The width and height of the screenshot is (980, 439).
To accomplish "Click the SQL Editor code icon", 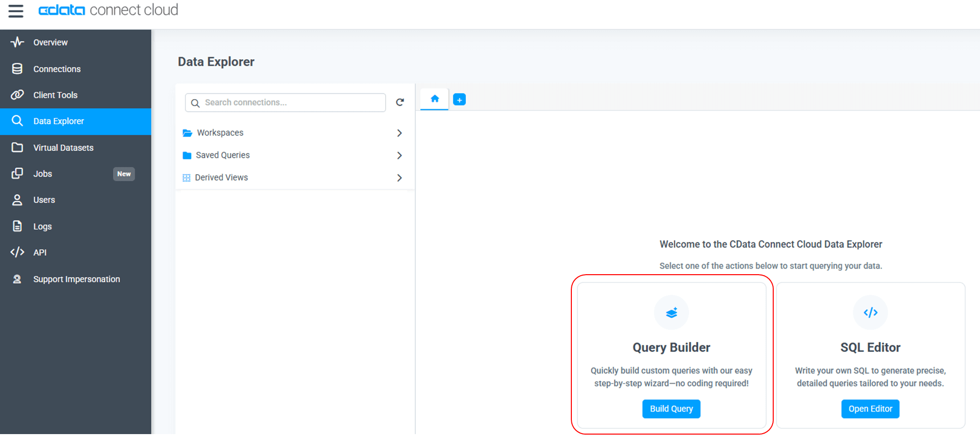I will tap(870, 312).
